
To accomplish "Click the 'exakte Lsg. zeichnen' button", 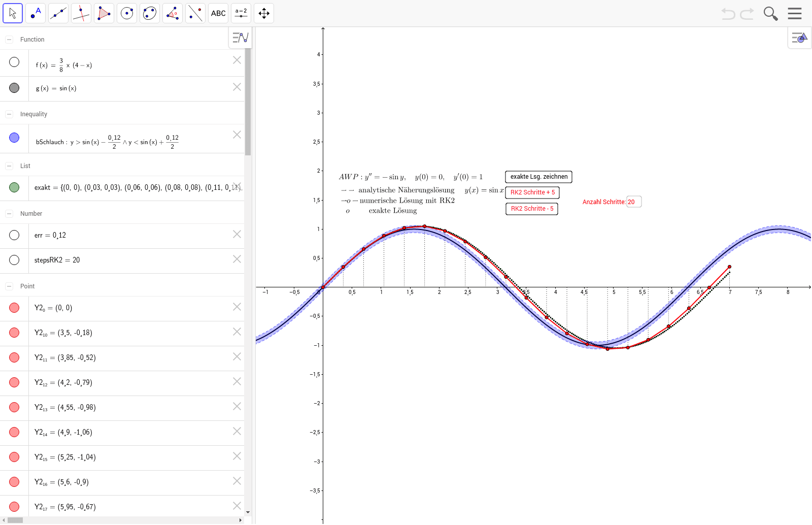I will coord(539,177).
